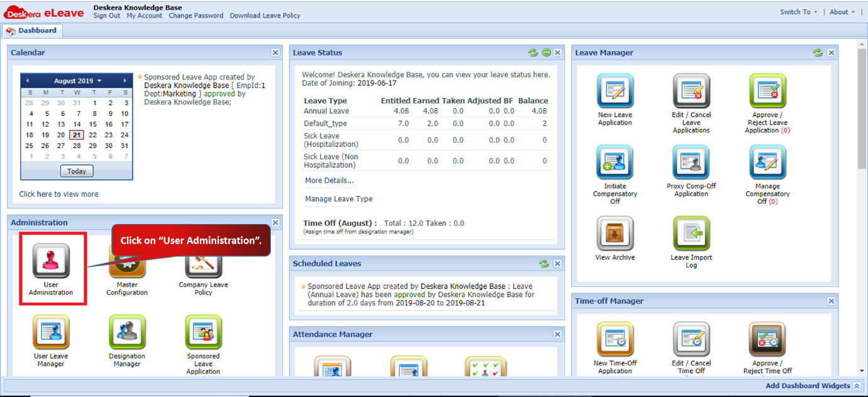868x397 pixels.
Task: Click Default_type leave row label
Action: [326, 123]
